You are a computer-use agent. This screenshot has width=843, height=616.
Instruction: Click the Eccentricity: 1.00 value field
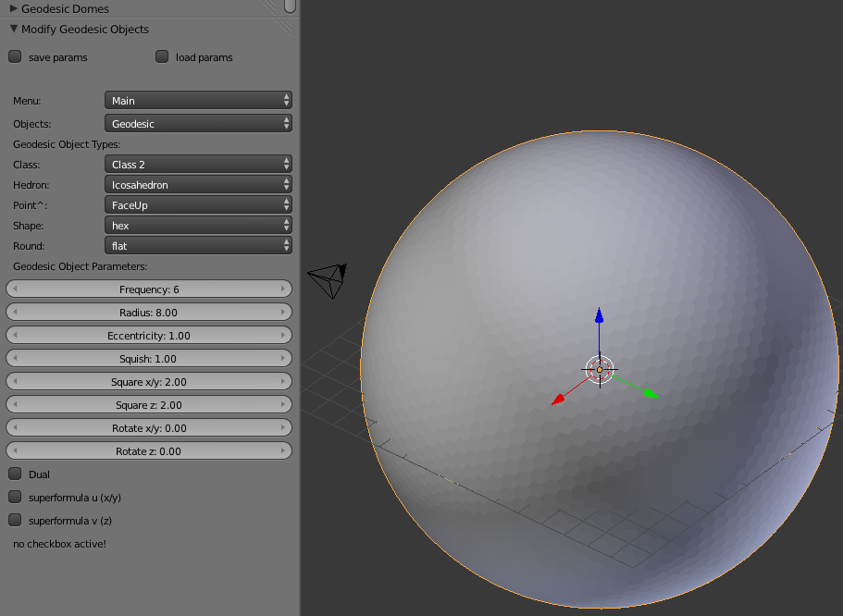149,336
